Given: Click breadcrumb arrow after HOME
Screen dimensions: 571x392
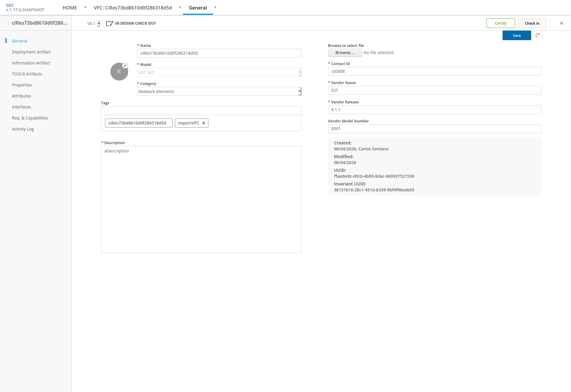Looking at the screenshot, I should pos(85,7).
